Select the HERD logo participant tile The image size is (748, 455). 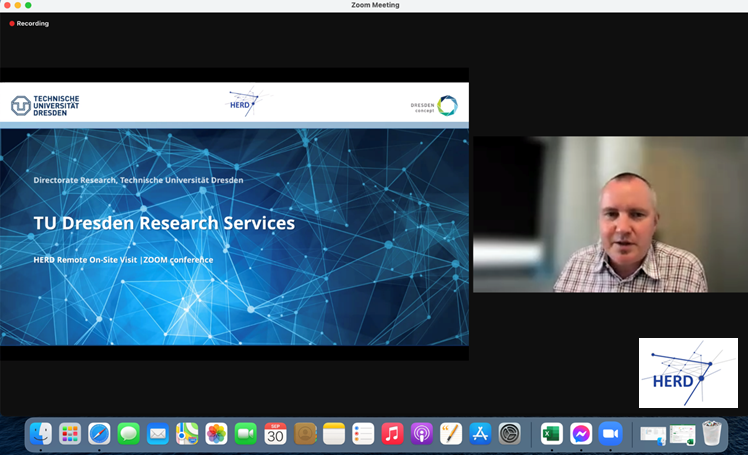coord(688,373)
